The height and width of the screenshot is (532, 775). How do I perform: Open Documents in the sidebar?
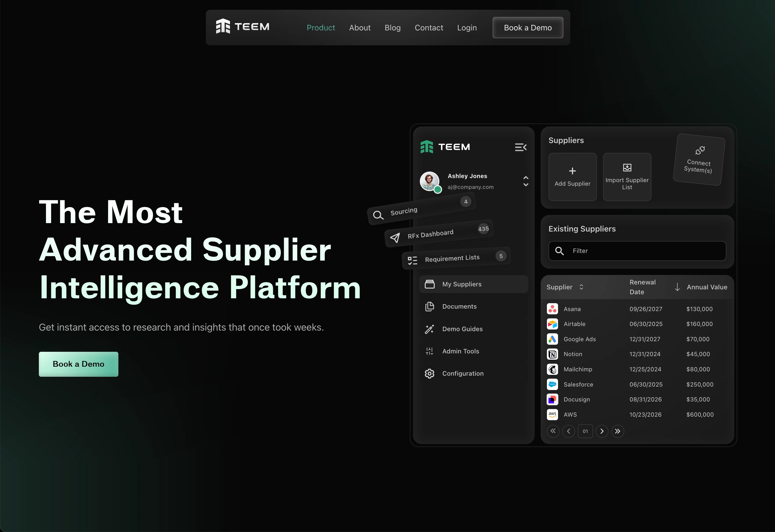[x=459, y=307]
